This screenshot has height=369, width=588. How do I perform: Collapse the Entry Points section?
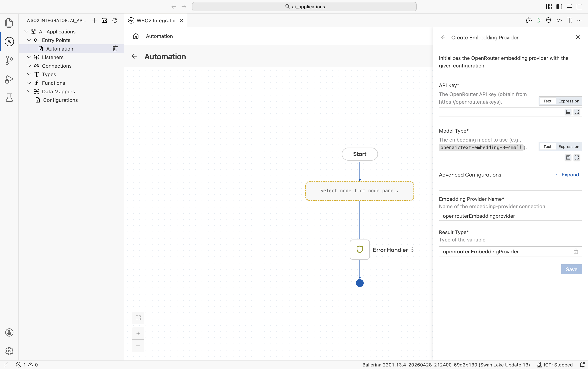[29, 40]
